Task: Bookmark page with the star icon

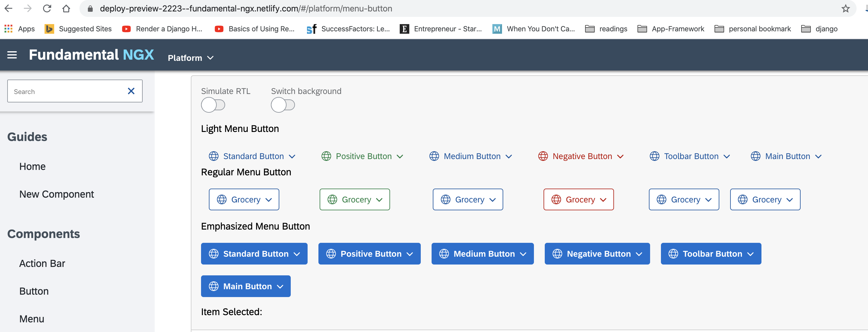Action: pyautogui.click(x=845, y=8)
